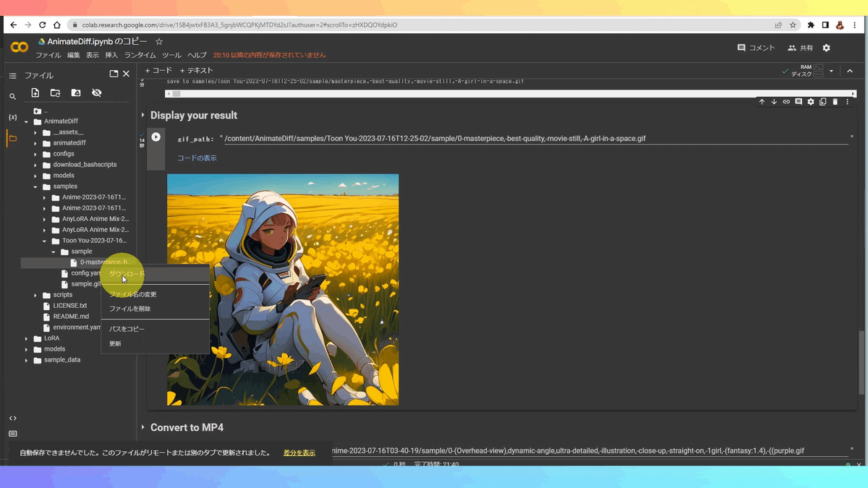Open the find and replace search icon
This screenshot has height=488, width=868.
pos(12,96)
